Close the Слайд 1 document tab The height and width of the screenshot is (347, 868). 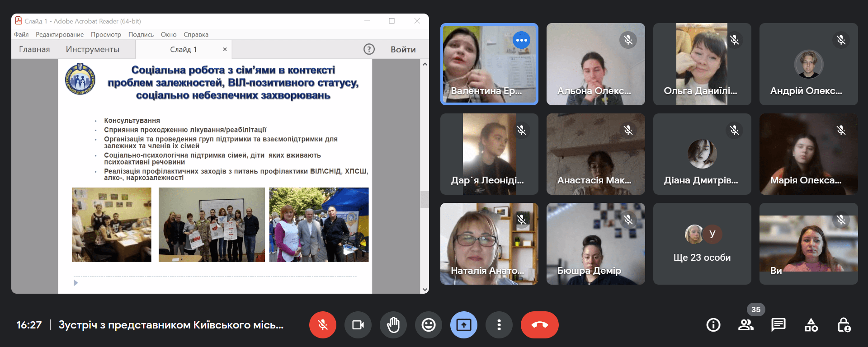tap(225, 49)
